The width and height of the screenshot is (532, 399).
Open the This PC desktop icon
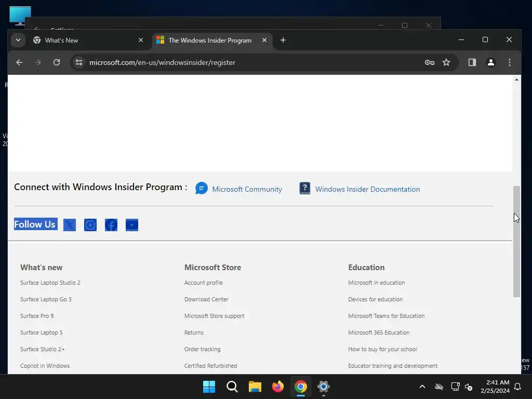pyautogui.click(x=20, y=16)
